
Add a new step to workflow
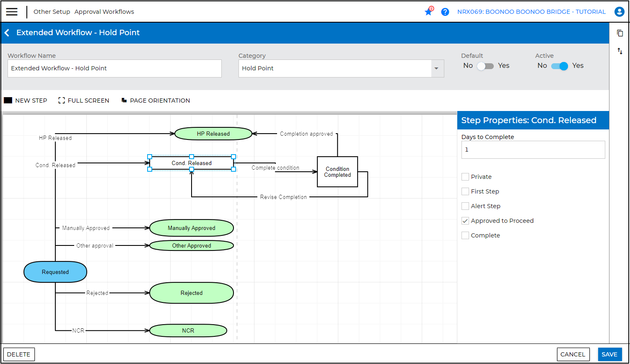pos(26,101)
